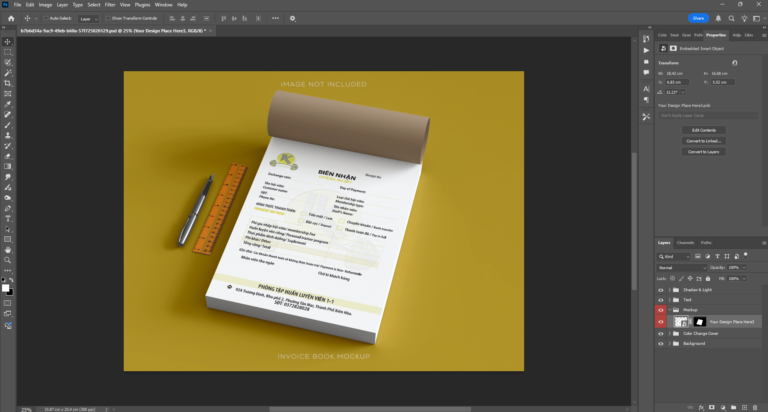This screenshot has width=768, height=412.
Task: Open the Fill dropdown arrow
Action: [744, 278]
